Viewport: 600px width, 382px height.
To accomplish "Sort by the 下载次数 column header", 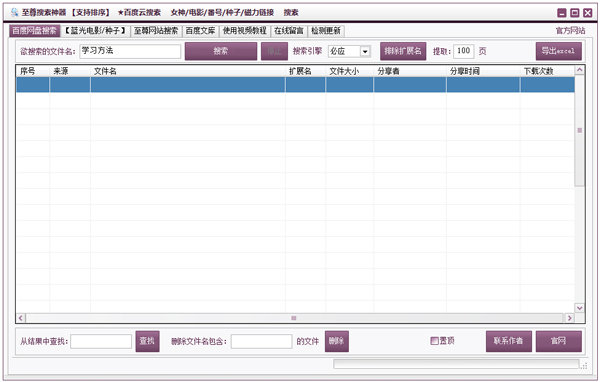I will point(547,71).
